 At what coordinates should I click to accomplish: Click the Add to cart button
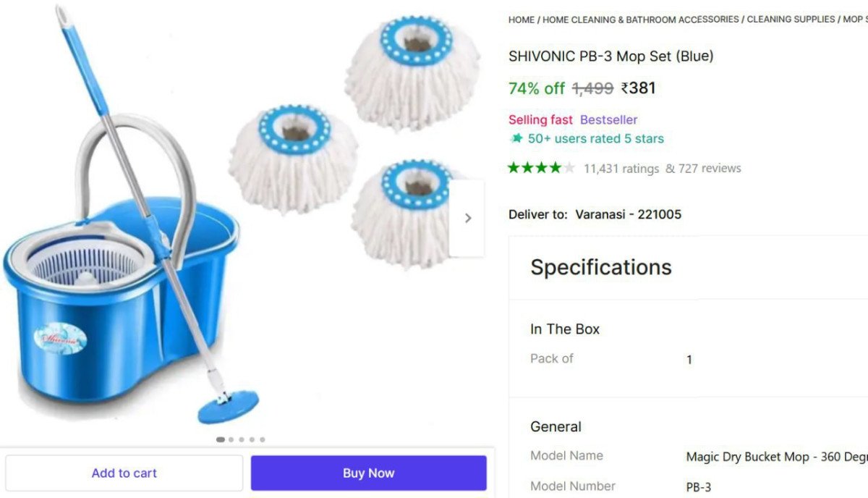[x=124, y=473]
